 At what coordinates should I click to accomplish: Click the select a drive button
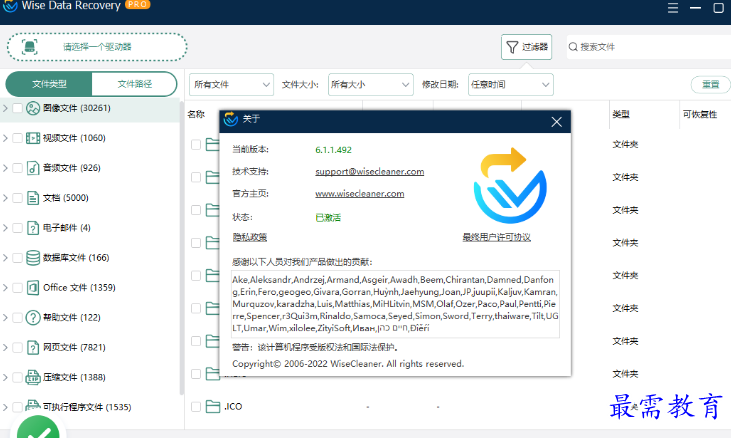pos(97,47)
